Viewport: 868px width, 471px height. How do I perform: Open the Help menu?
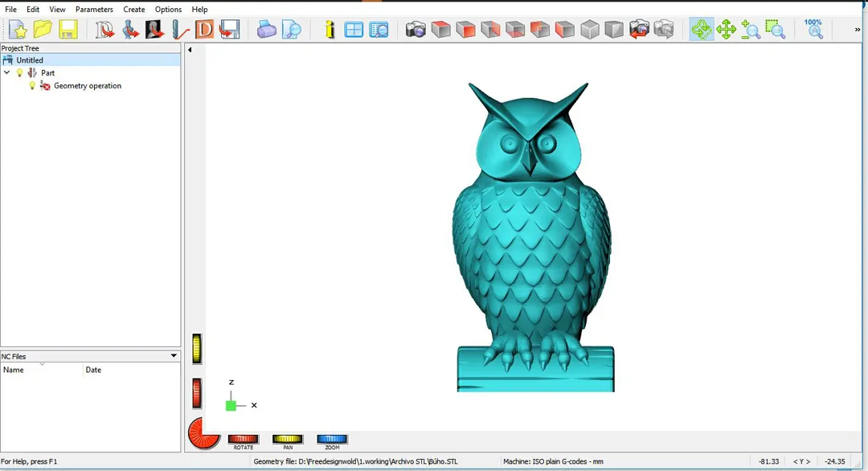click(x=199, y=10)
